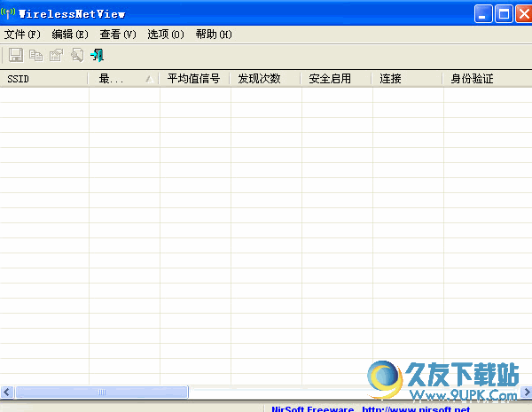Sort by the SSID column header
The height and width of the screenshot is (412, 532).
pos(44,79)
